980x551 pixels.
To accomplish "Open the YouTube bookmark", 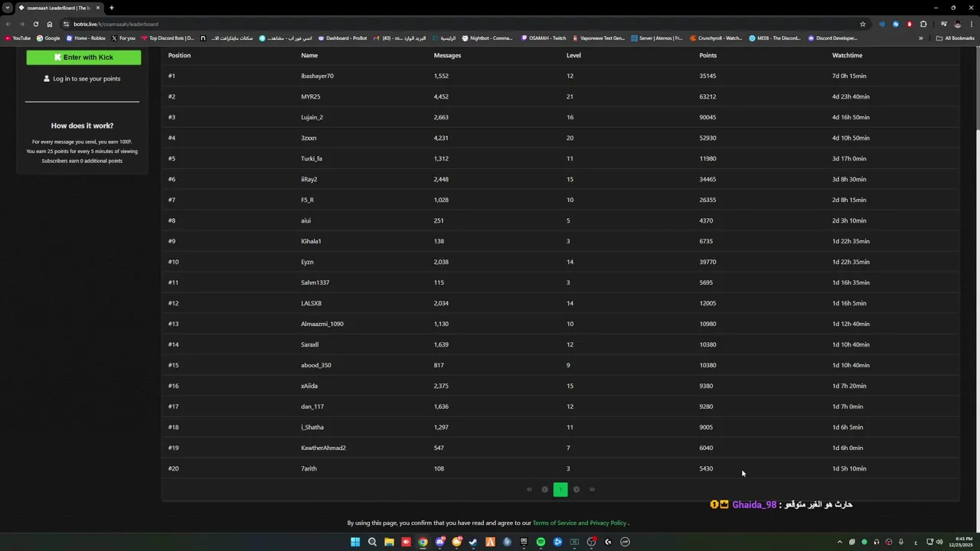I will point(18,38).
